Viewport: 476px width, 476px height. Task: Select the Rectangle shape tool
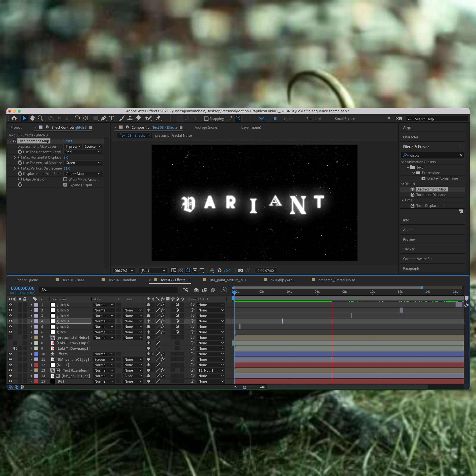(95, 119)
